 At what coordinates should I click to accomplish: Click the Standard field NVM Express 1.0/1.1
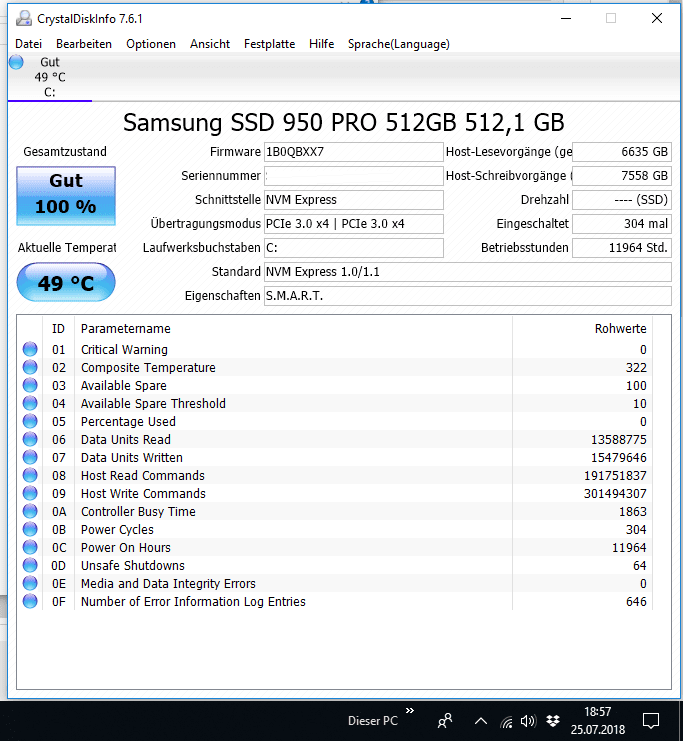point(467,272)
